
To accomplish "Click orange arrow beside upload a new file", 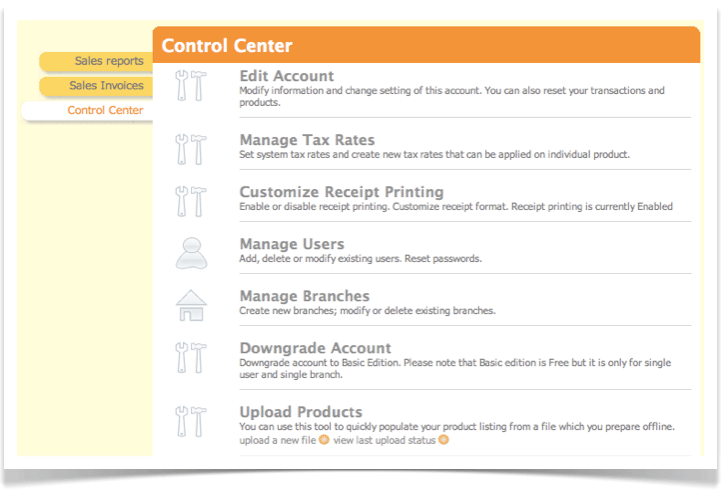I will 324,440.
